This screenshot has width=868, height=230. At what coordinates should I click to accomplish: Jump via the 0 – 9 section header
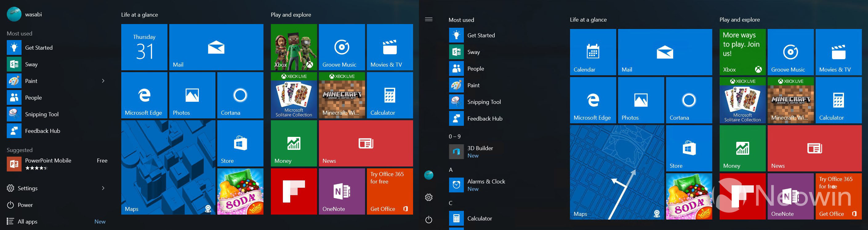[455, 137]
